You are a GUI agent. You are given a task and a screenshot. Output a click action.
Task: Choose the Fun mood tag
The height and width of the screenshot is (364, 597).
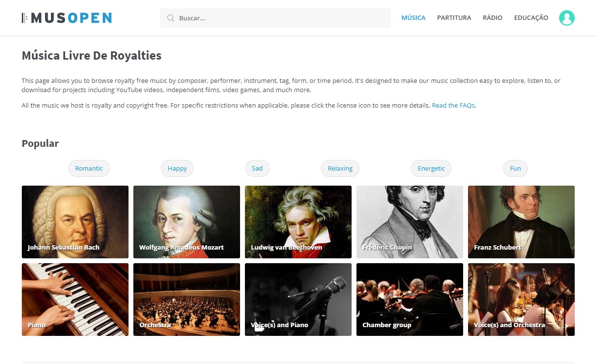516,169
